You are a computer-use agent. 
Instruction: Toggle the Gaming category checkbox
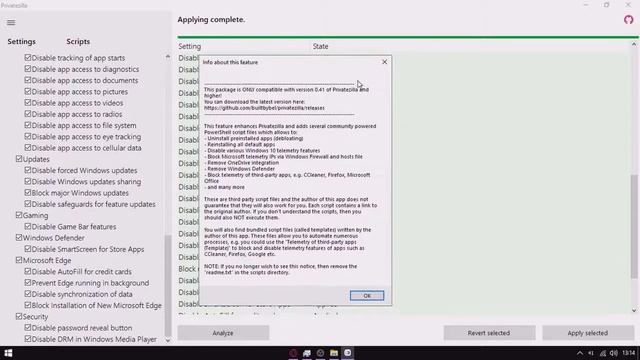tap(19, 215)
